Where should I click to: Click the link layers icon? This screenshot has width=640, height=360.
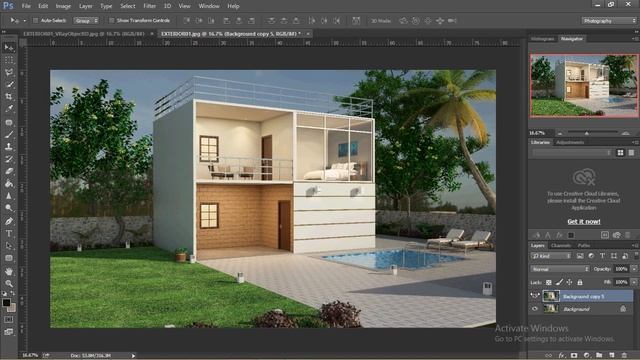[549, 356]
